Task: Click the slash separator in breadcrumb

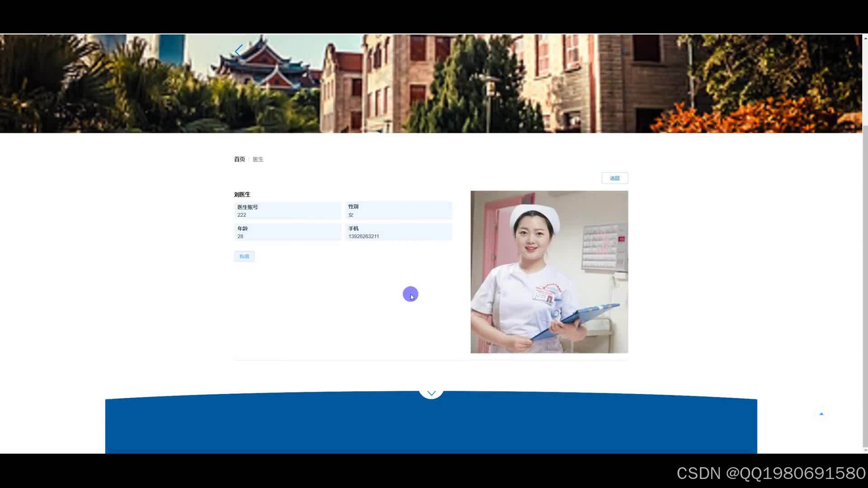Action: pos(249,160)
